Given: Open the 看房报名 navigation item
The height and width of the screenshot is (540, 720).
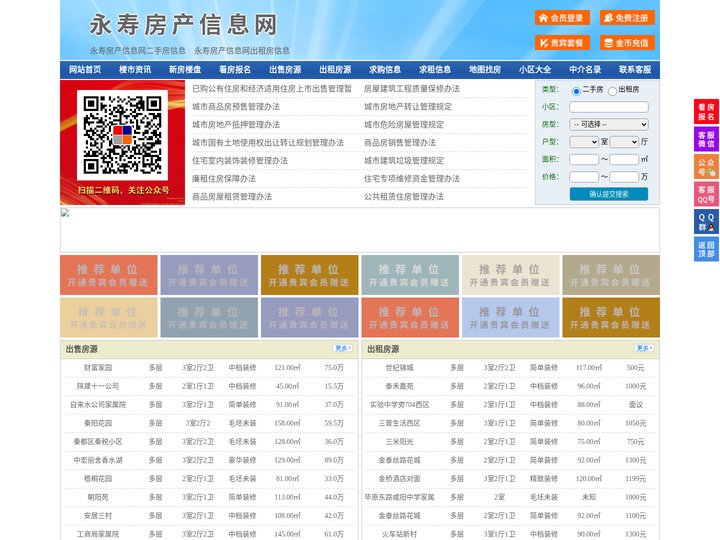Looking at the screenshot, I should pos(235,70).
